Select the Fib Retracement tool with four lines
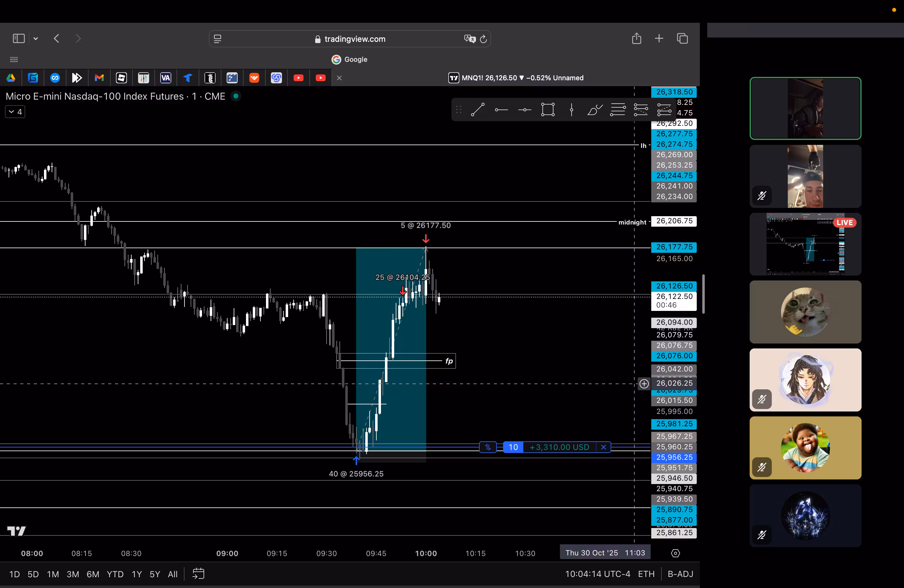Screen dimensions: 904x588 pos(618,110)
